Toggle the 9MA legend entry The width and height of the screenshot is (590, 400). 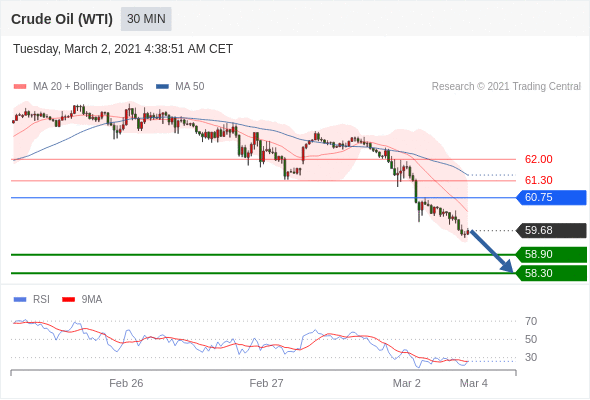tap(82, 300)
